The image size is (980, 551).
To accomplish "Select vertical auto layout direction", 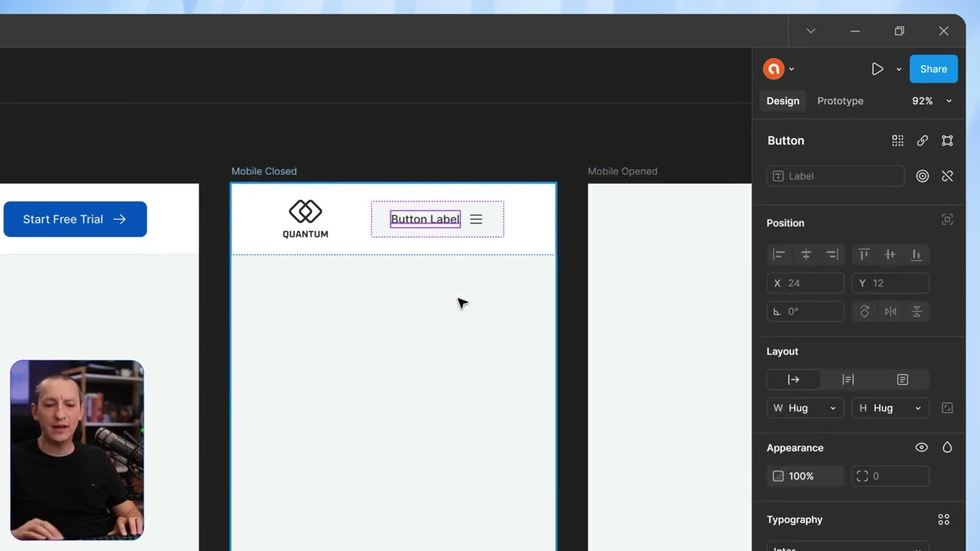I will pos(848,380).
